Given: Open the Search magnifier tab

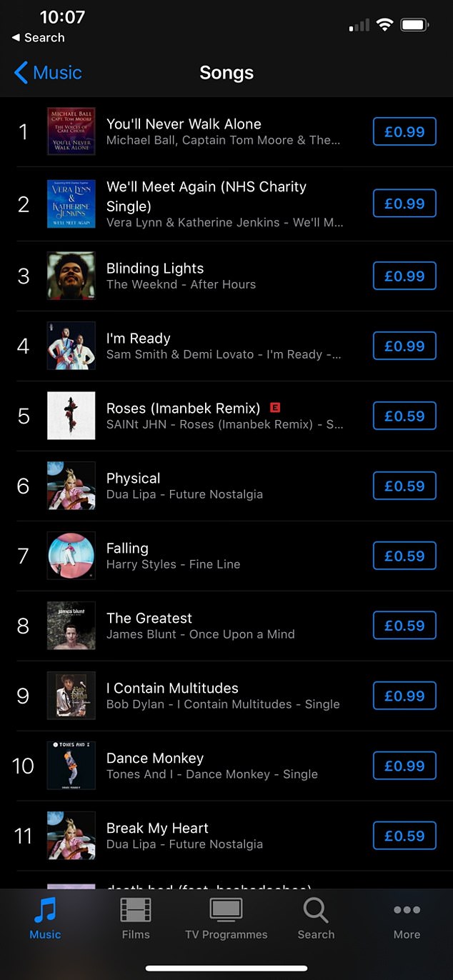Looking at the screenshot, I should coord(316,911).
